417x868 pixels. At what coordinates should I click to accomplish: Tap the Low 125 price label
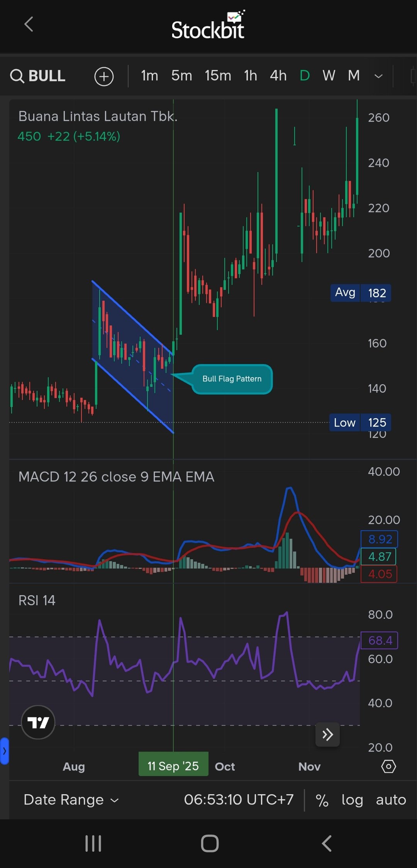[x=360, y=422]
